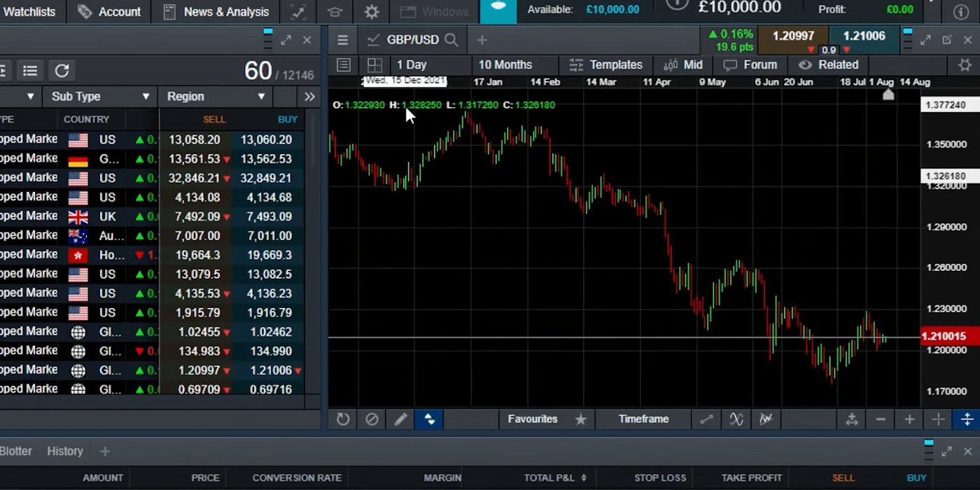Screen dimensions: 980x490
Task: Switch to the History tab
Action: tap(65, 451)
